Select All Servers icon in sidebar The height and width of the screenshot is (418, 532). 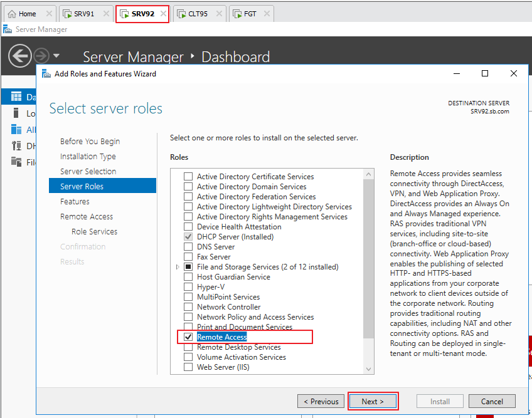[x=16, y=130]
